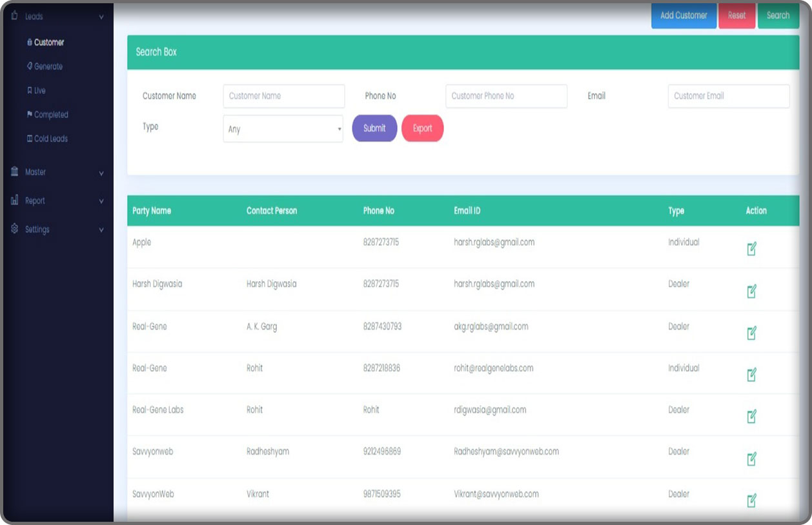
Task: Click the Master building icon in sidebar
Action: (14, 172)
